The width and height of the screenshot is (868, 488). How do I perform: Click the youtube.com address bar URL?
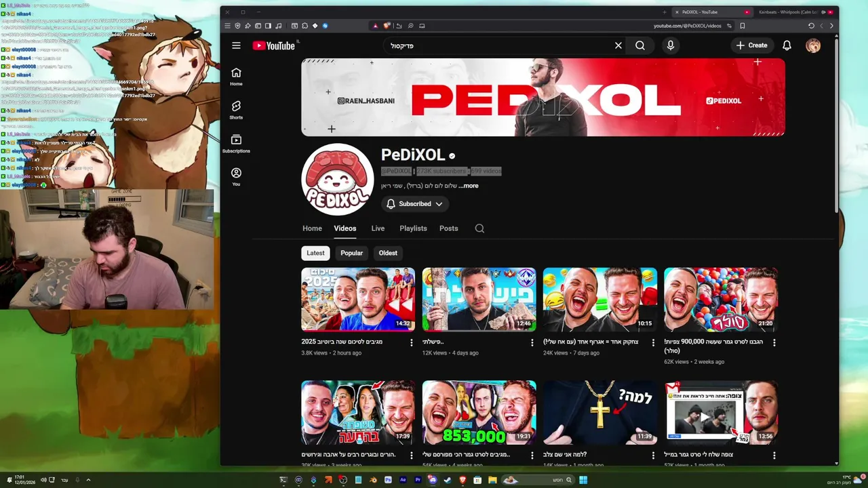pyautogui.click(x=687, y=26)
